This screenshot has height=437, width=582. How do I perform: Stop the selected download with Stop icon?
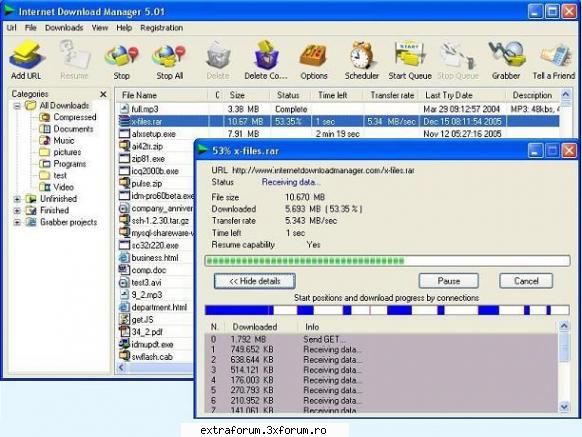pyautogui.click(x=121, y=56)
